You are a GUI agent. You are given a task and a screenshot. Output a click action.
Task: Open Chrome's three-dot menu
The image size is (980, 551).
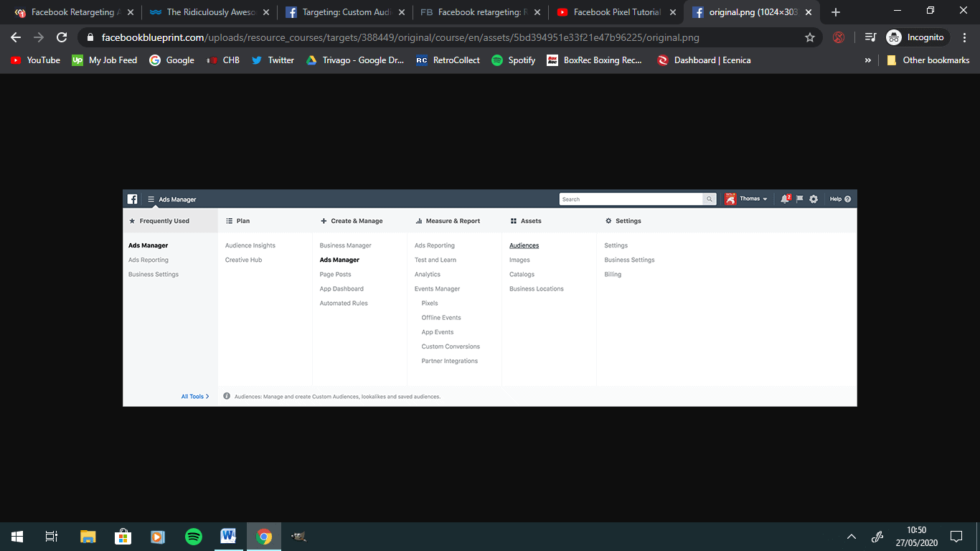click(x=965, y=37)
